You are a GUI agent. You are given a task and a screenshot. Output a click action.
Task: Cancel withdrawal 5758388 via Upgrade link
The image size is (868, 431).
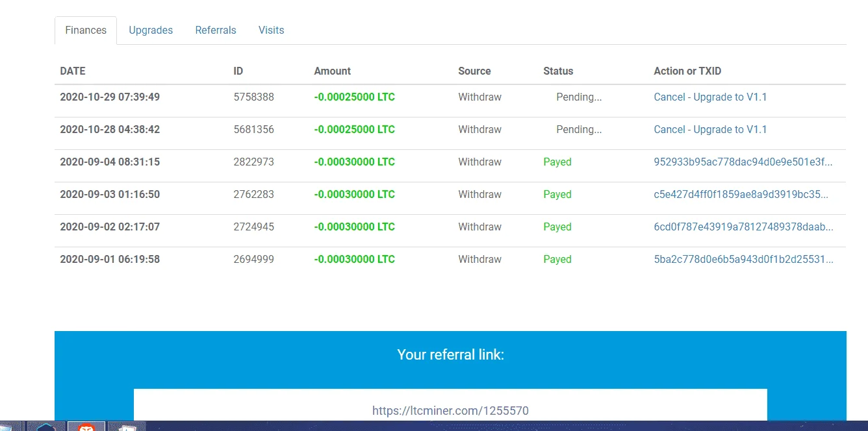pos(710,97)
